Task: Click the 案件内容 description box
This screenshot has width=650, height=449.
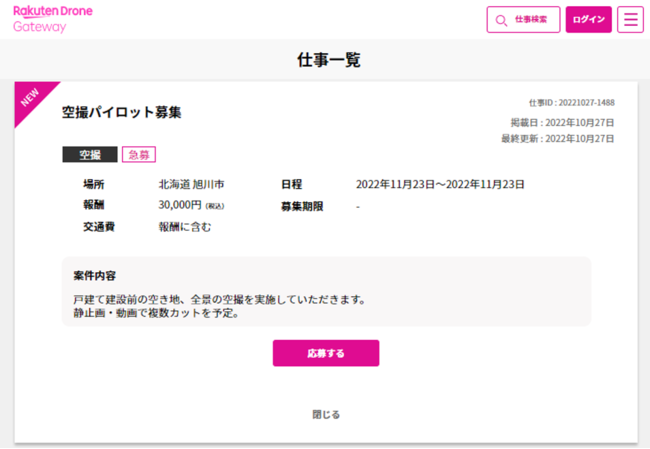Action: pos(326,291)
